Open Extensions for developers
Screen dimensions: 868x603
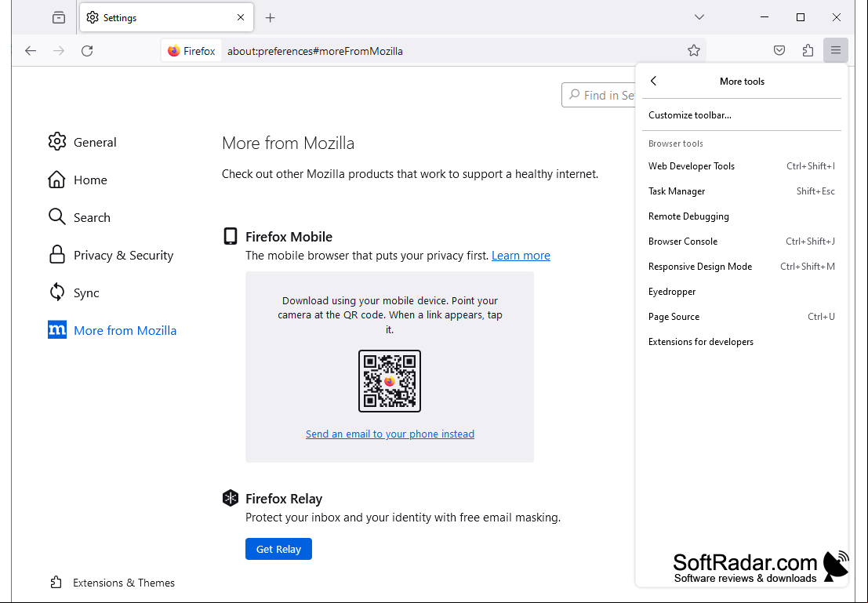(742, 342)
